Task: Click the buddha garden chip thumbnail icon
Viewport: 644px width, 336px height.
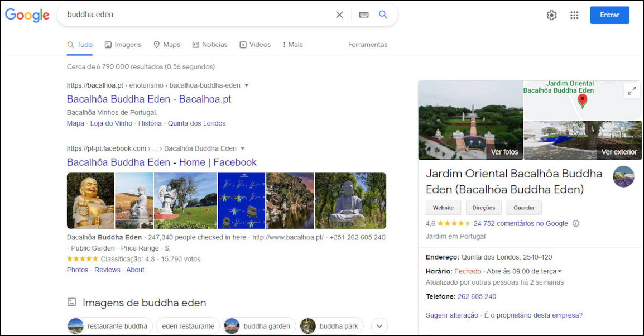Action: pos(232,326)
